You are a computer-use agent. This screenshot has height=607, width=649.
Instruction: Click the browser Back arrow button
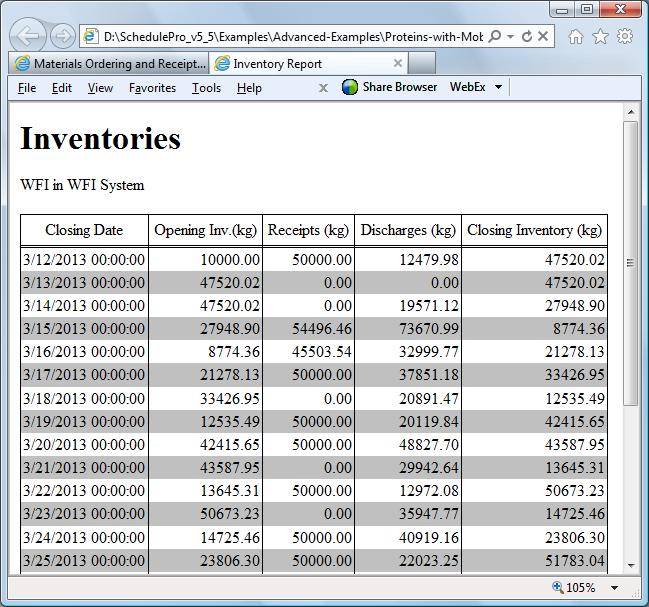point(29,37)
